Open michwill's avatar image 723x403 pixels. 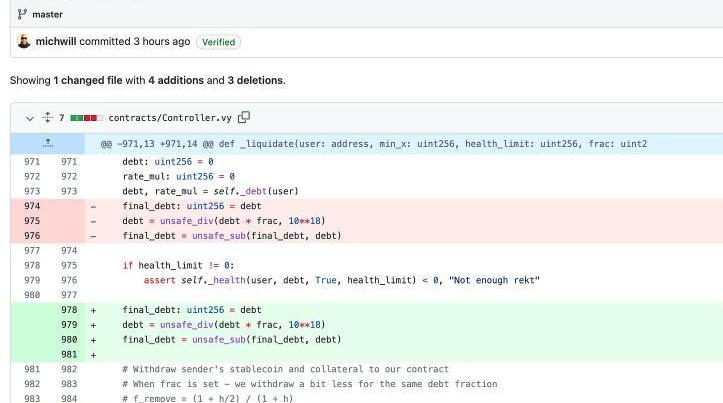(24, 42)
